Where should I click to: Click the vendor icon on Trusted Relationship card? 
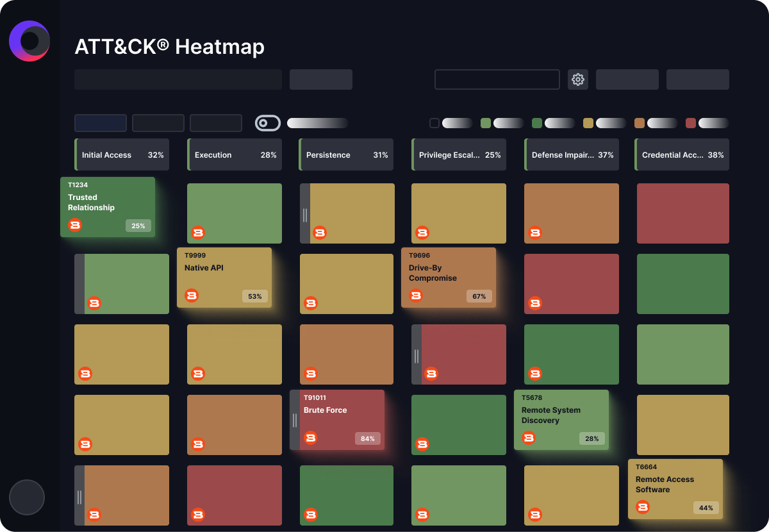pyautogui.click(x=75, y=225)
